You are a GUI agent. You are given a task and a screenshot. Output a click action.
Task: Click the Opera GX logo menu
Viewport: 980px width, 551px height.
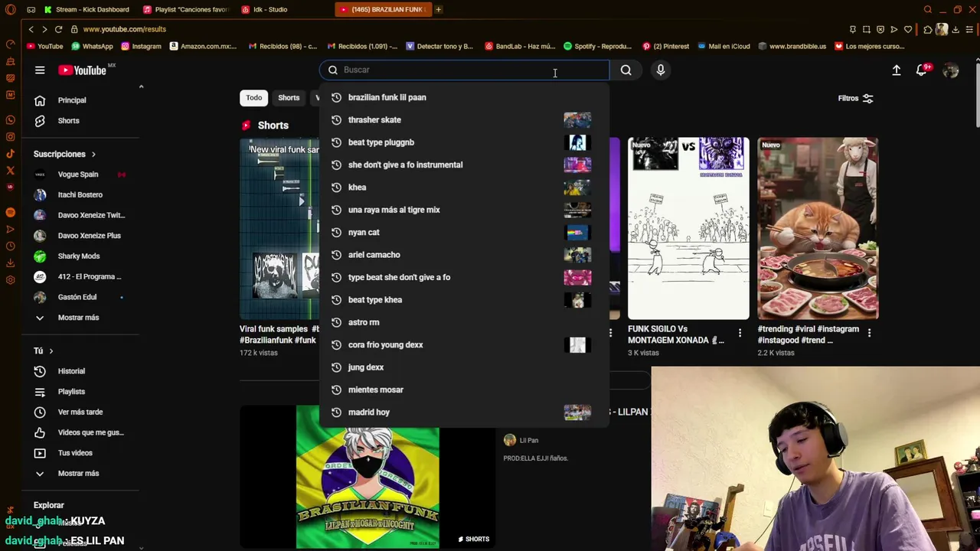(x=10, y=9)
